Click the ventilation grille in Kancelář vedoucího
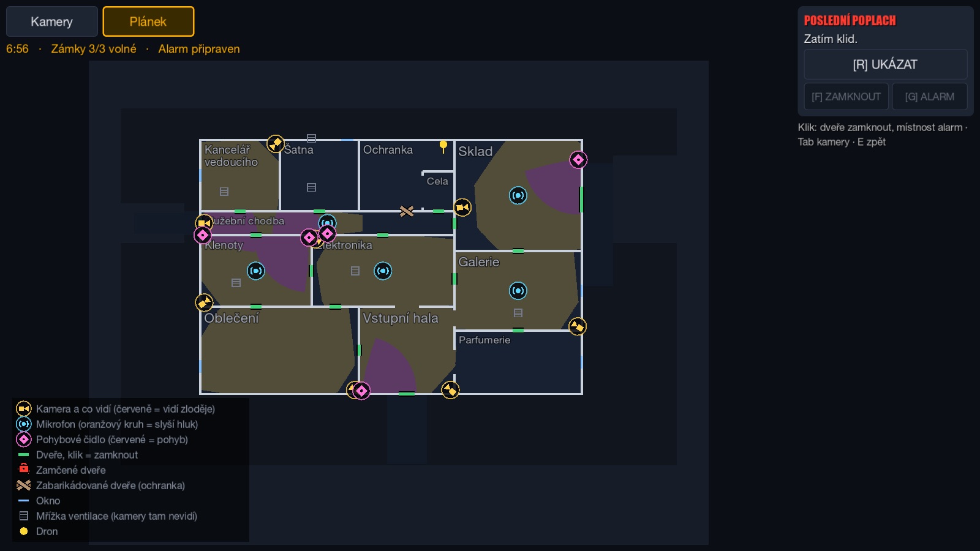 coord(224,192)
